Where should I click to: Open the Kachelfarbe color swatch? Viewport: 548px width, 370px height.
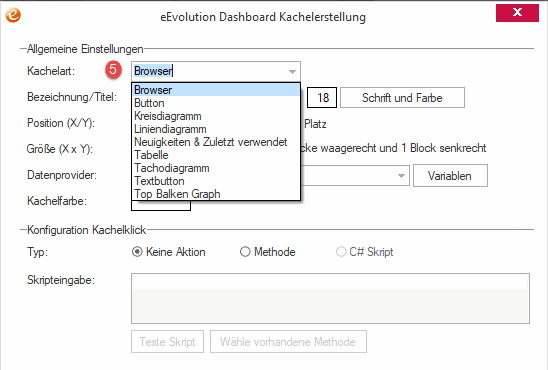coord(161,205)
